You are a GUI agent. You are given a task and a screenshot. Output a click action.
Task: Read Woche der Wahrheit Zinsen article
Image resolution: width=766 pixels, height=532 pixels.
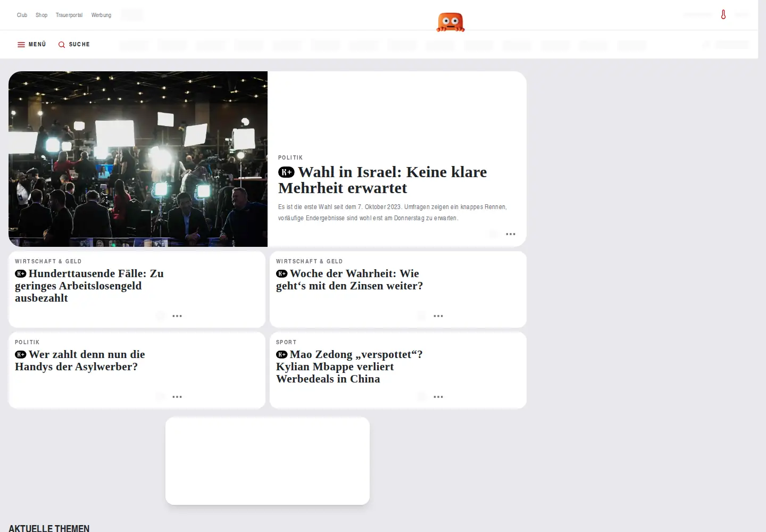[x=349, y=280]
